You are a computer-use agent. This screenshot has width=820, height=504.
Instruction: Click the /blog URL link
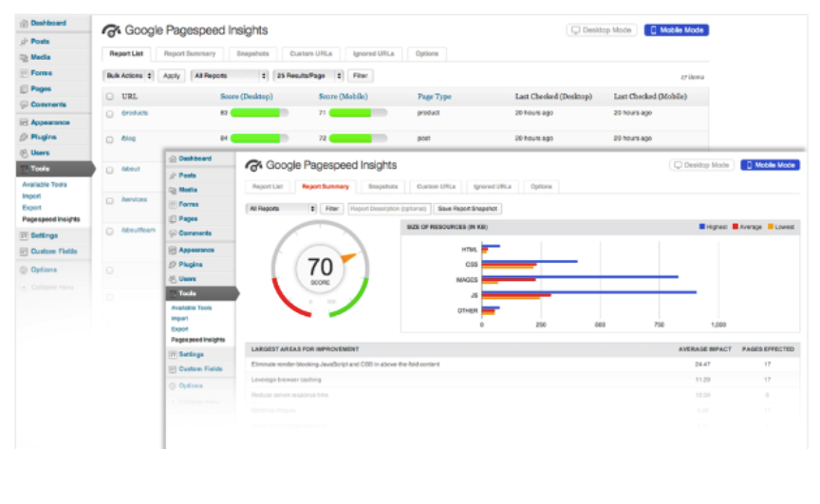(x=128, y=139)
